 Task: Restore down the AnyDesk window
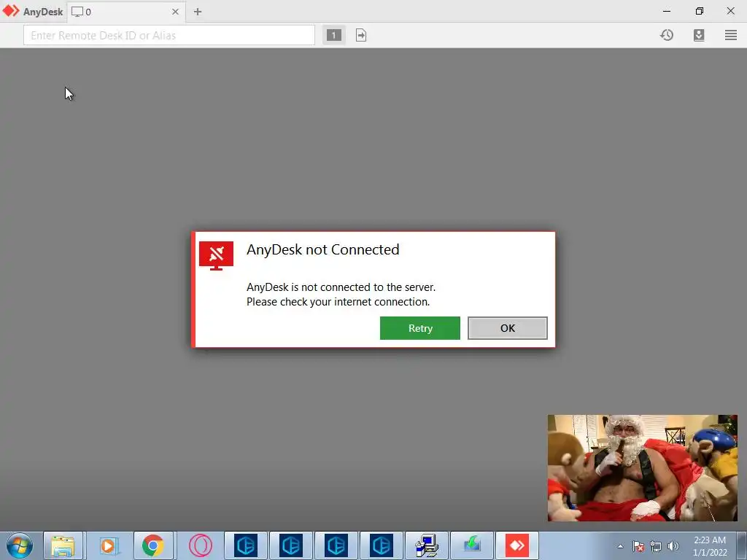tap(699, 11)
